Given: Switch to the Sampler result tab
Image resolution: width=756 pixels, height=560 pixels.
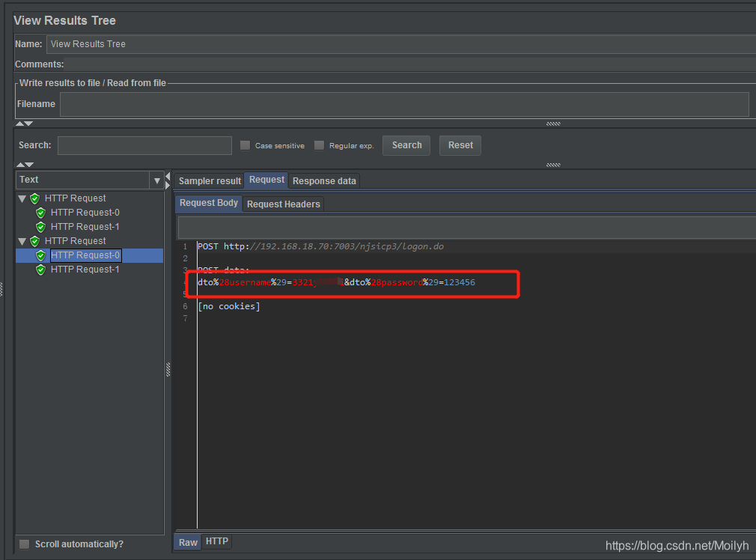Looking at the screenshot, I should pyautogui.click(x=210, y=181).
